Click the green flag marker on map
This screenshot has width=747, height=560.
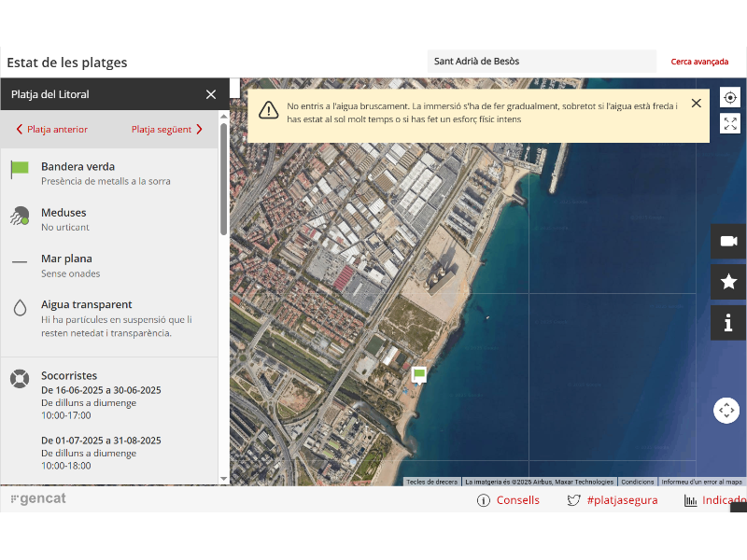pos(419,374)
